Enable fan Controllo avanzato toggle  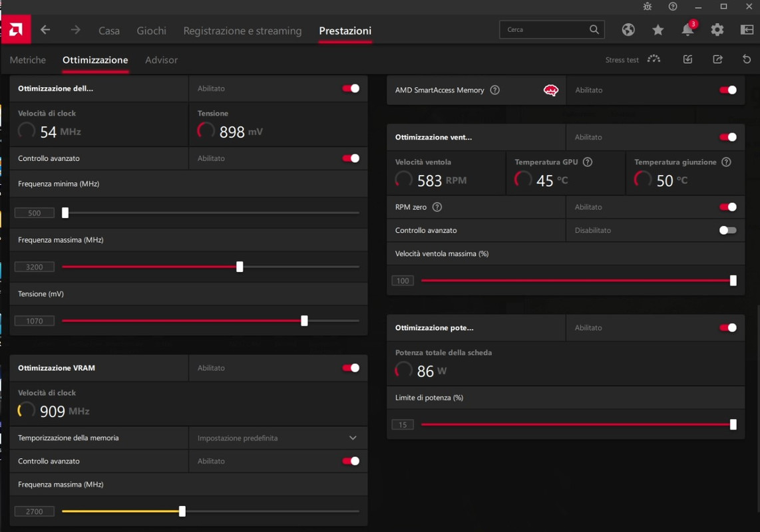728,230
